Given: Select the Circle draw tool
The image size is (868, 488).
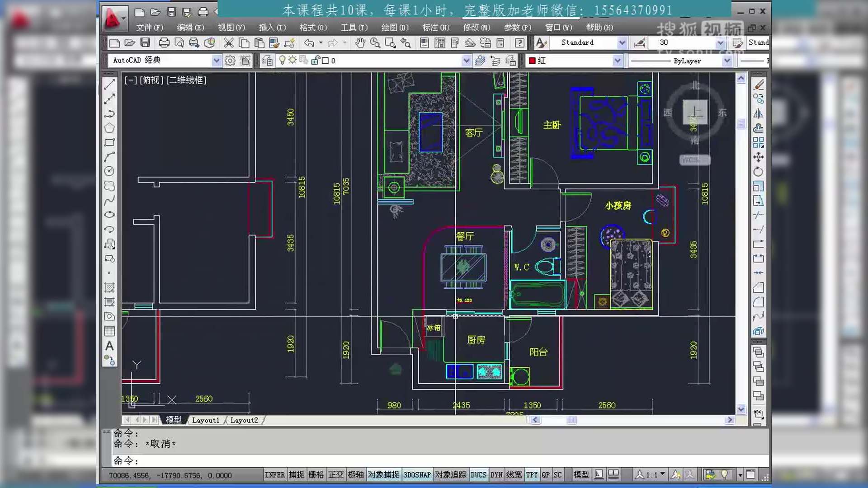Looking at the screenshot, I should click(x=109, y=171).
